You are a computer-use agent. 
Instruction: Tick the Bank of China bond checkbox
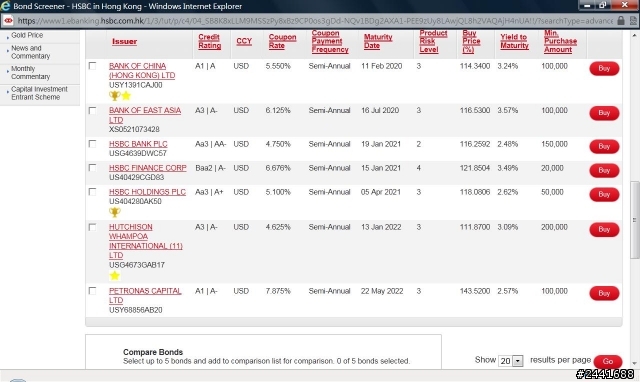tap(93, 66)
